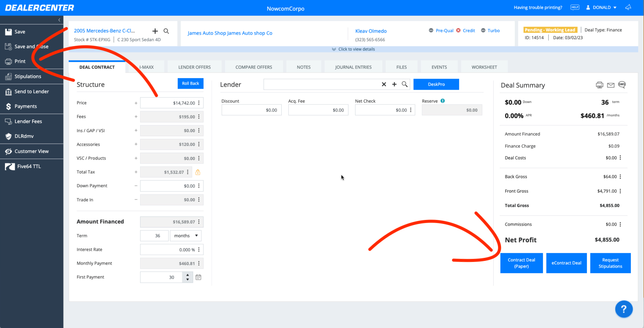Open the EVENTS tab
Screen dimensions: 644x328
pos(439,67)
